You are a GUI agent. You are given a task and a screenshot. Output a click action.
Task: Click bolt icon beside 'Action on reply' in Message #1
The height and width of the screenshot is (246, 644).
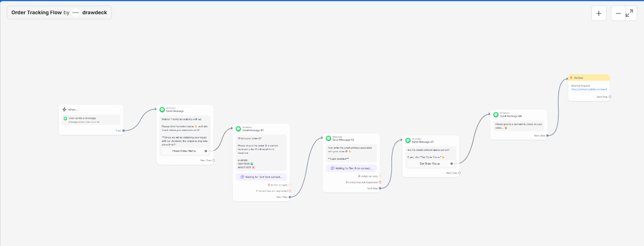click(269, 185)
